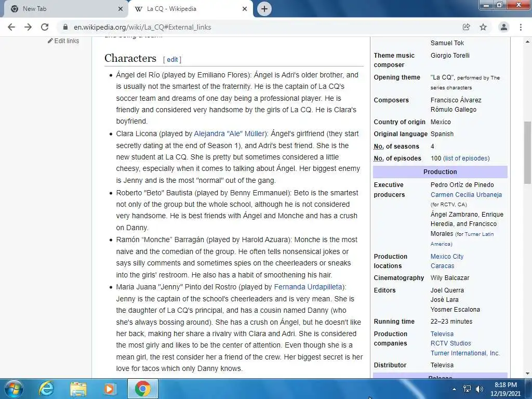Open a new tab with the plus button

pos(264,9)
